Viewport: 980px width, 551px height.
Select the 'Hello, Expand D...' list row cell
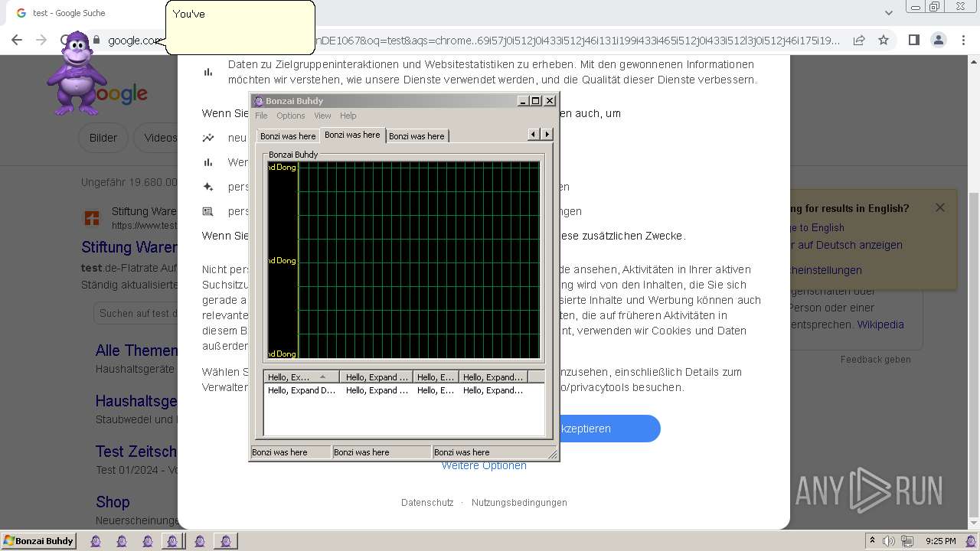[x=302, y=390]
